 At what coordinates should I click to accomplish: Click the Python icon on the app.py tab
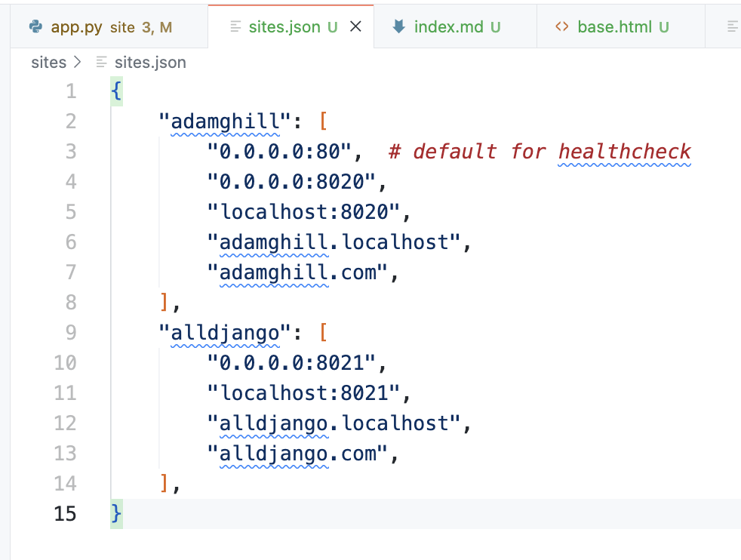click(35, 27)
